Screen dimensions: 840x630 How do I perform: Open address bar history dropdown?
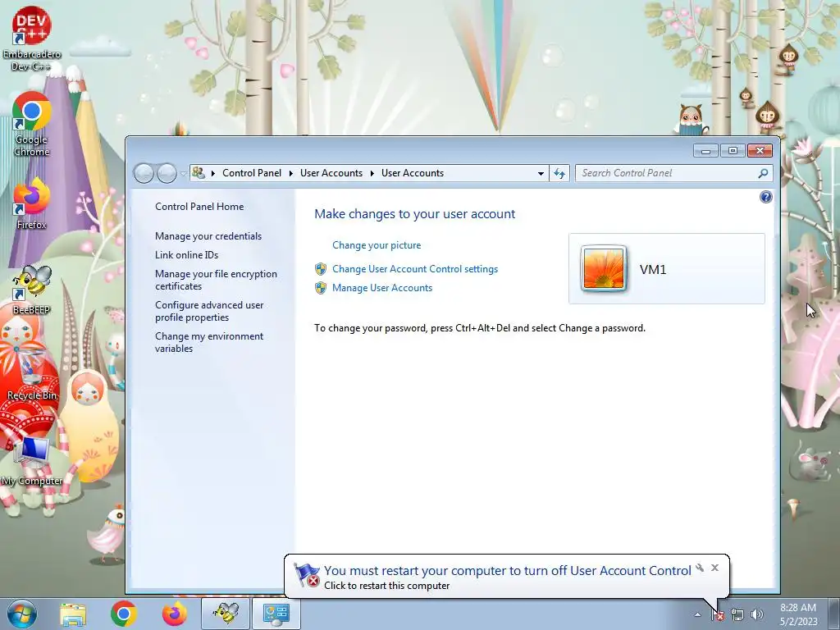[541, 174]
